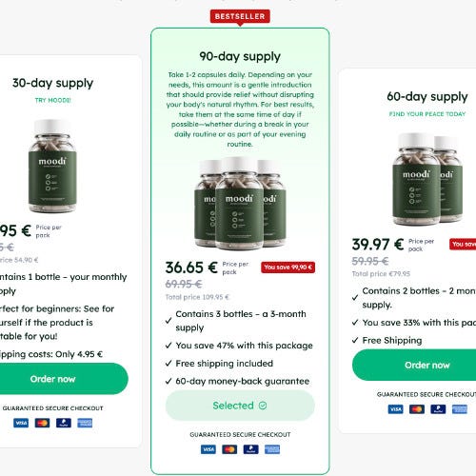Click the 'You save 99,90 €' red badge

[x=288, y=268]
